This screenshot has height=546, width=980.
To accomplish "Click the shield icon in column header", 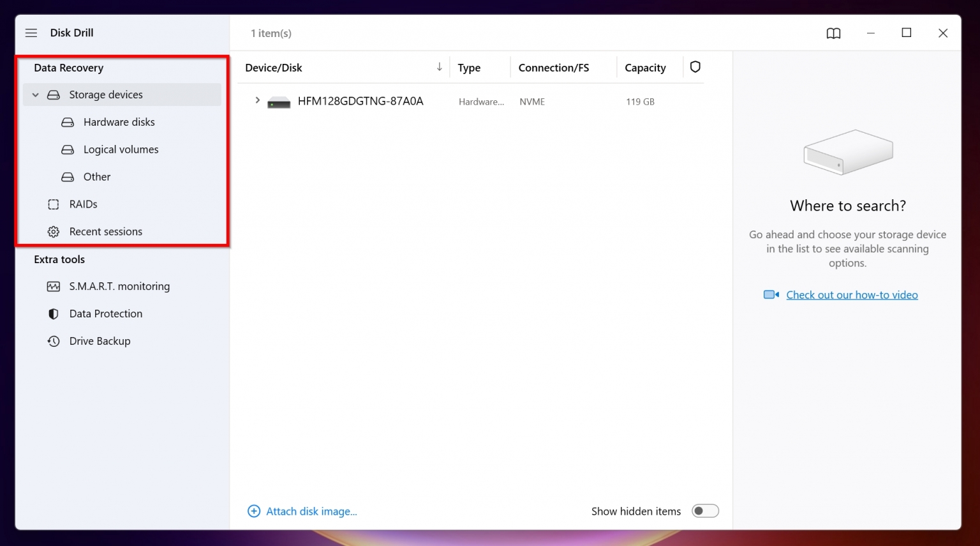I will (x=695, y=66).
